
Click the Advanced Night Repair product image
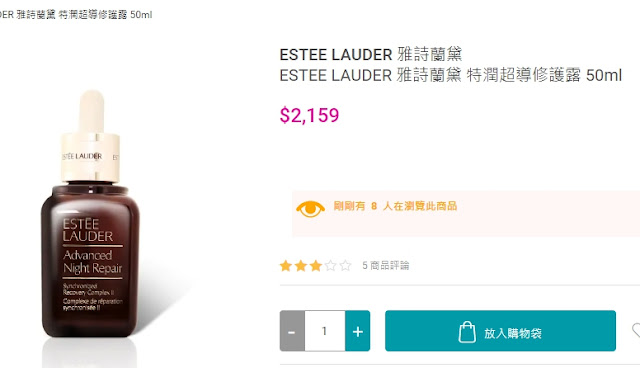91,228
